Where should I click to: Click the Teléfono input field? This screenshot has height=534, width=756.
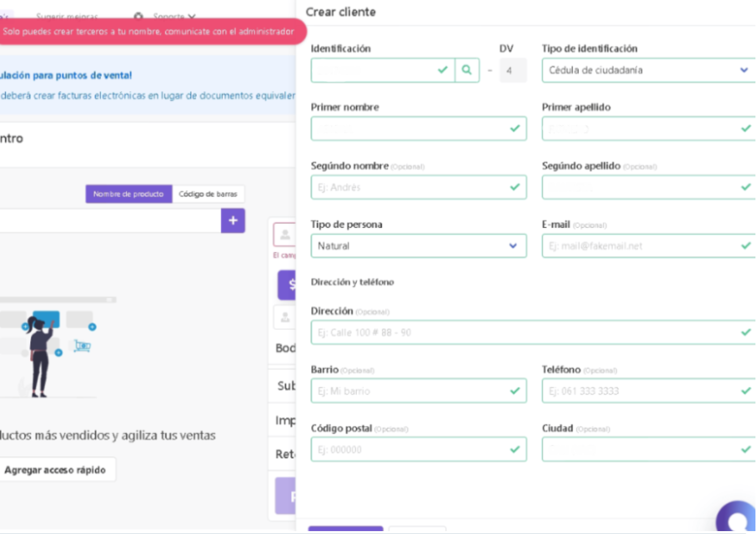641,391
